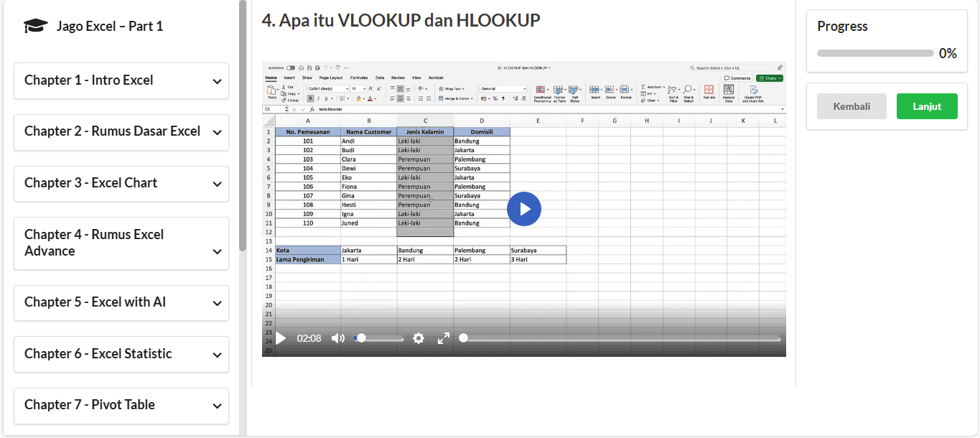The image size is (980, 438).
Task: Click the green Lanjut button
Action: (x=927, y=106)
